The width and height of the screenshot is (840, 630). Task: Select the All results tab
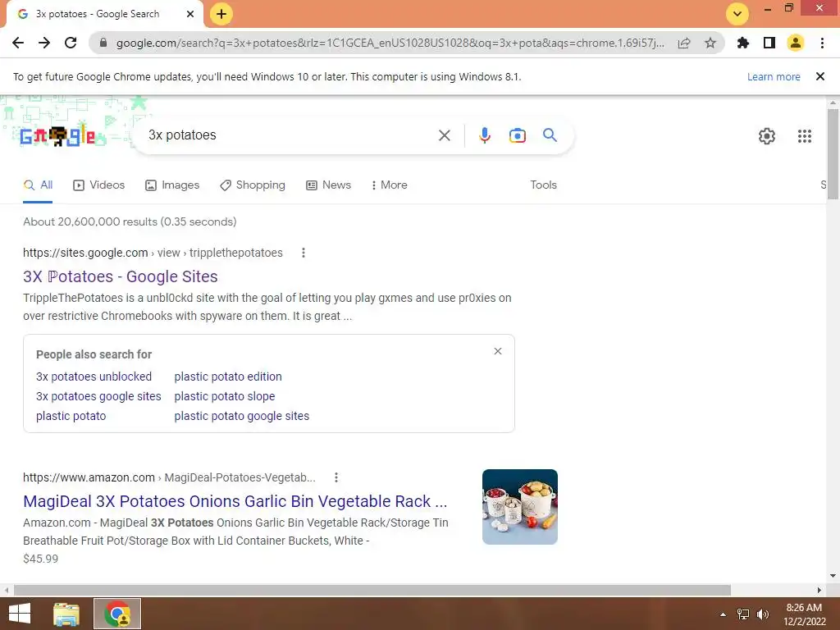38,185
